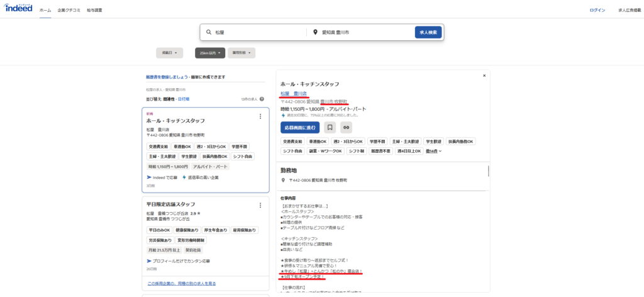Click シフト制 tag in detail panel
The height and width of the screenshot is (297, 644).
pyautogui.click(x=357, y=151)
